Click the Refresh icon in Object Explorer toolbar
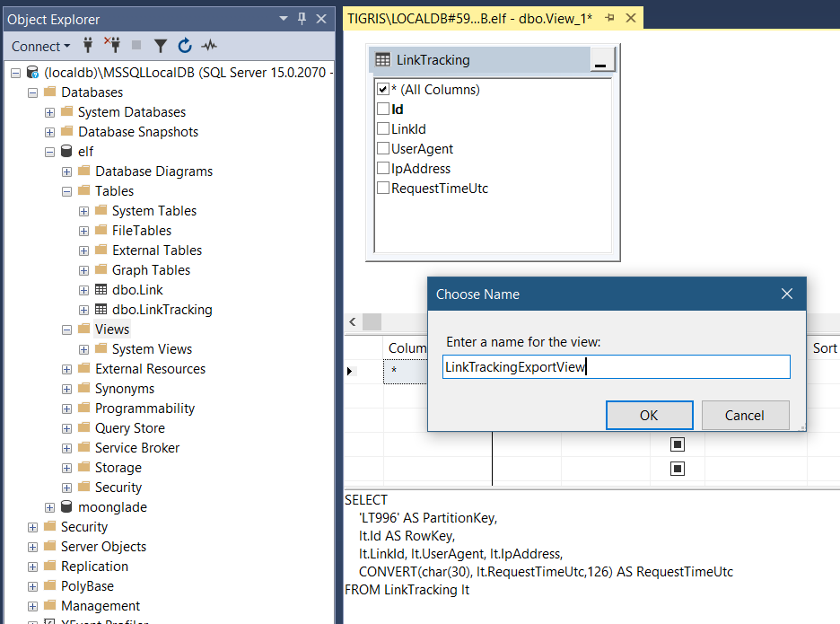Viewport: 840px width, 624px height. (x=185, y=46)
